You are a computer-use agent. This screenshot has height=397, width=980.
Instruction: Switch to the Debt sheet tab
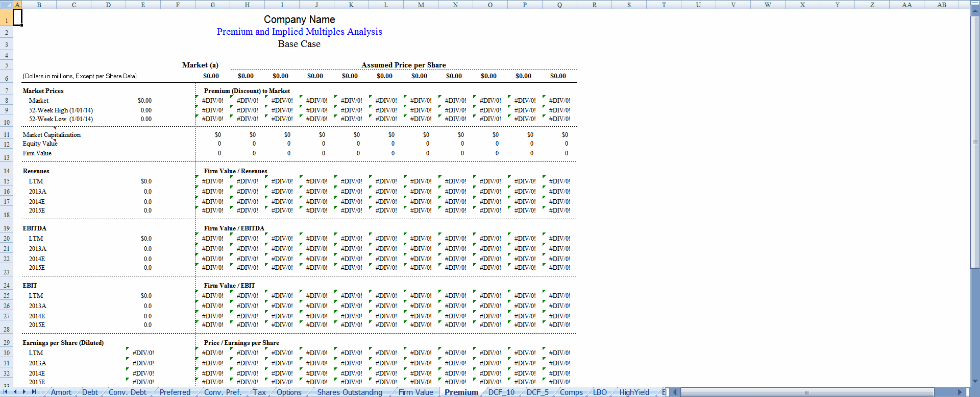[x=90, y=392]
